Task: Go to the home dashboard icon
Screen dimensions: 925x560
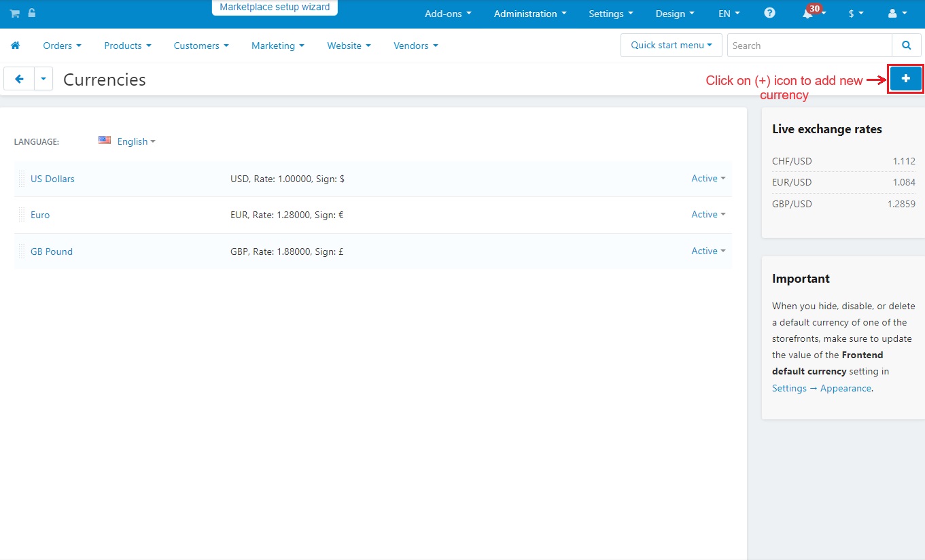Action: [16, 46]
